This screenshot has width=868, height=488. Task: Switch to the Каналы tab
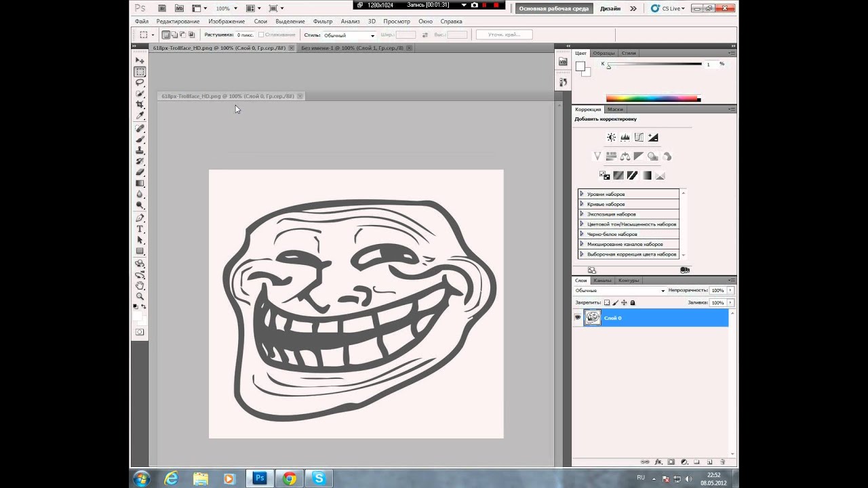(x=602, y=280)
